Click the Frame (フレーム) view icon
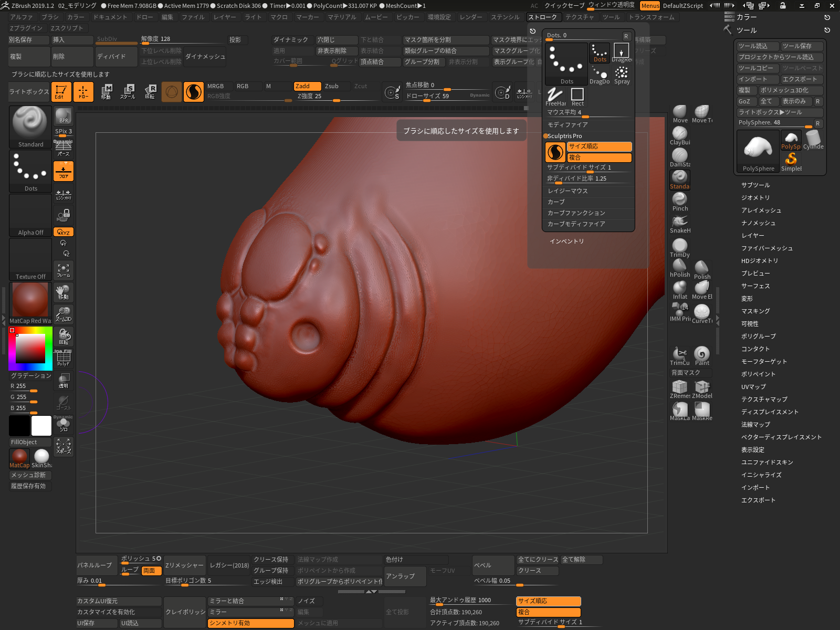The width and height of the screenshot is (840, 630). tap(63, 270)
